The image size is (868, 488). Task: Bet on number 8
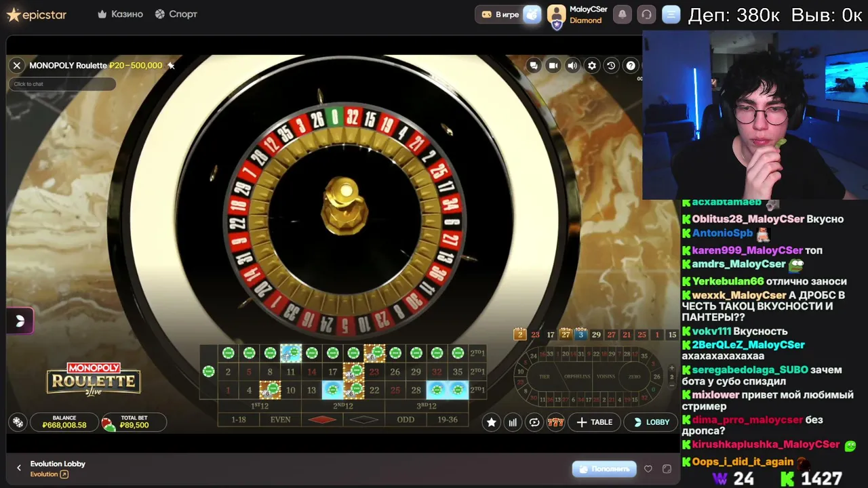pyautogui.click(x=270, y=371)
